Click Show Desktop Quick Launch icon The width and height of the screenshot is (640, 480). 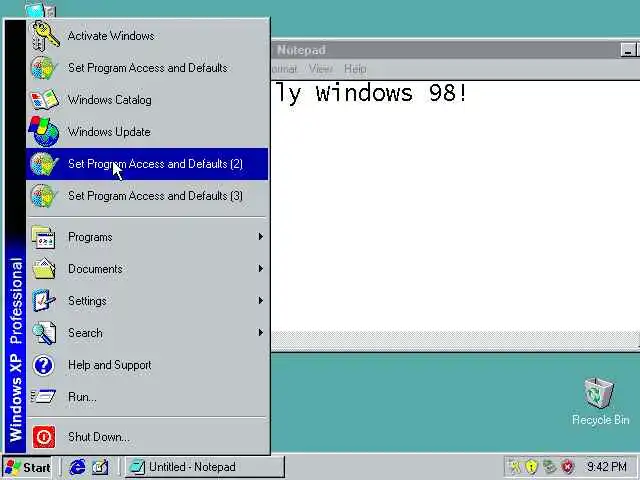click(x=100, y=467)
